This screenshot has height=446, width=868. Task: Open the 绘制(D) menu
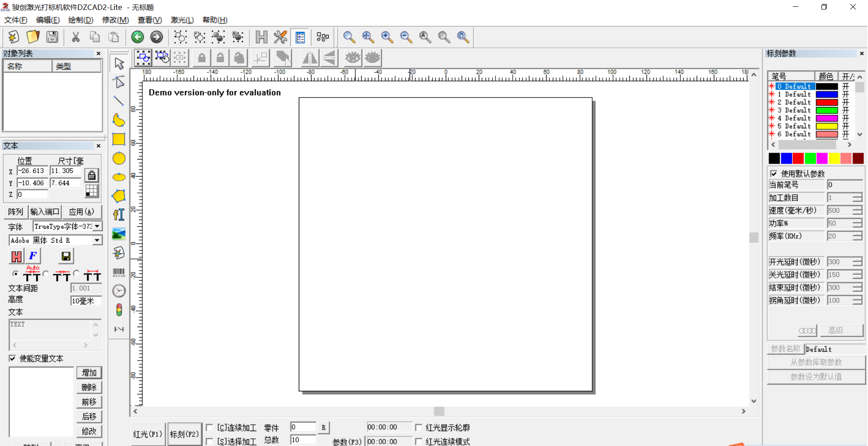[80, 20]
